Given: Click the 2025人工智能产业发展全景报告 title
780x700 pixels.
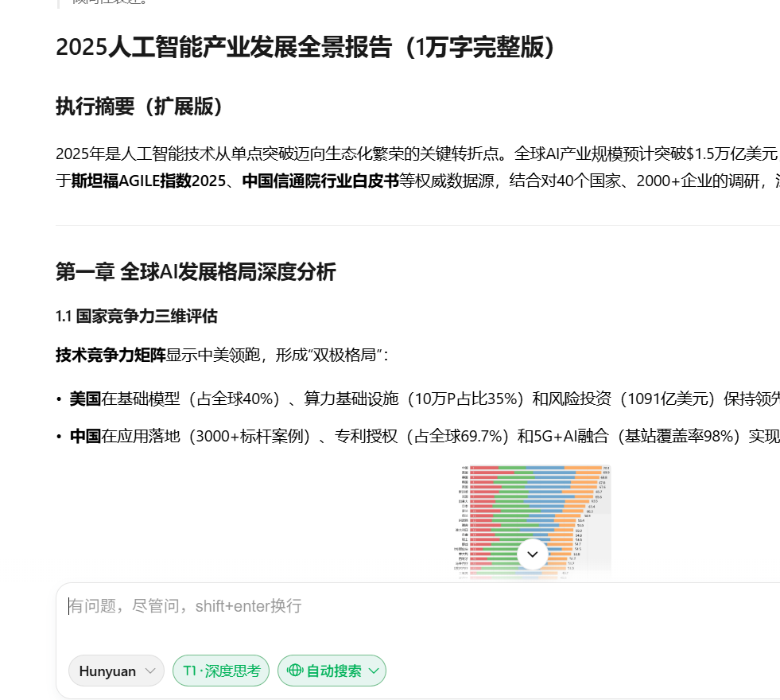Looking at the screenshot, I should (x=305, y=47).
